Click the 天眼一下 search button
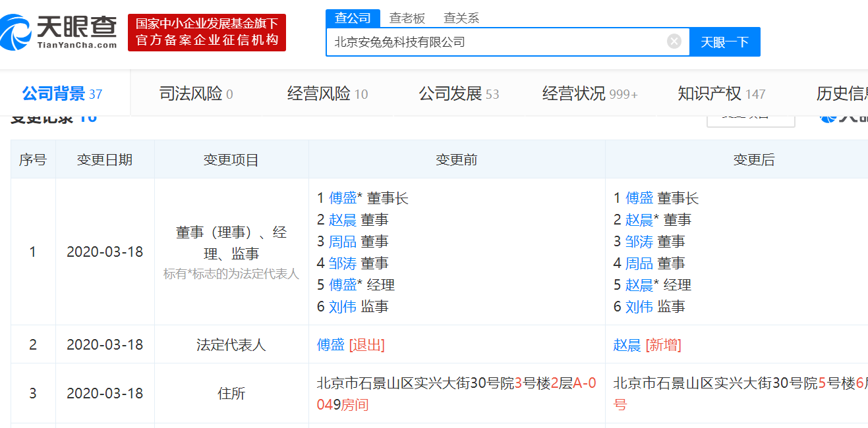The width and height of the screenshot is (868, 428). click(x=725, y=41)
